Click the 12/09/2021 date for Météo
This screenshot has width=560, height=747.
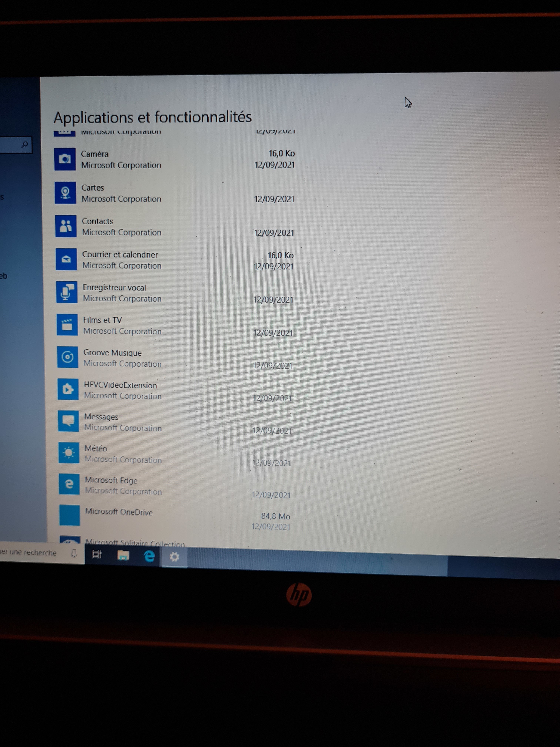click(271, 463)
